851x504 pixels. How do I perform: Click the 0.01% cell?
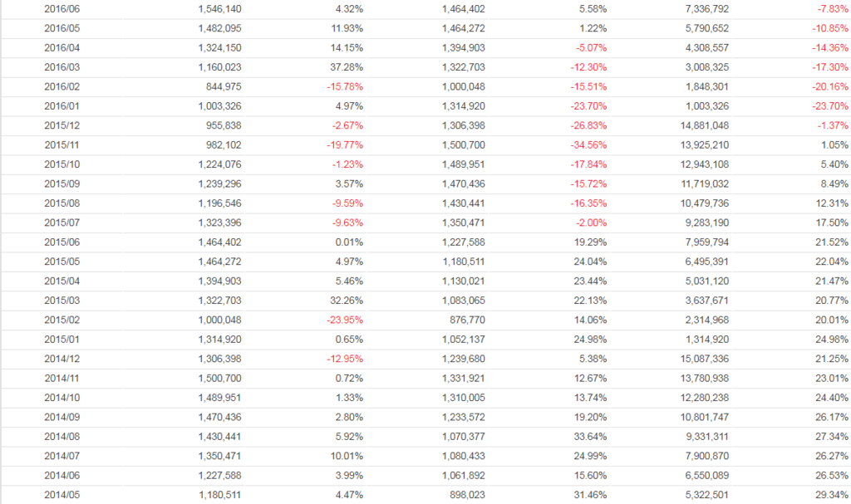click(349, 242)
